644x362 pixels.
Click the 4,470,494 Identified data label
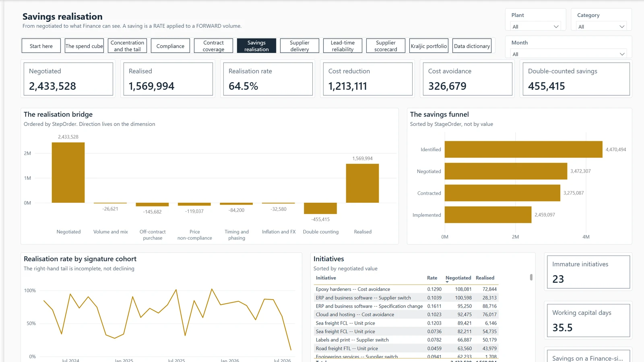coord(616,150)
